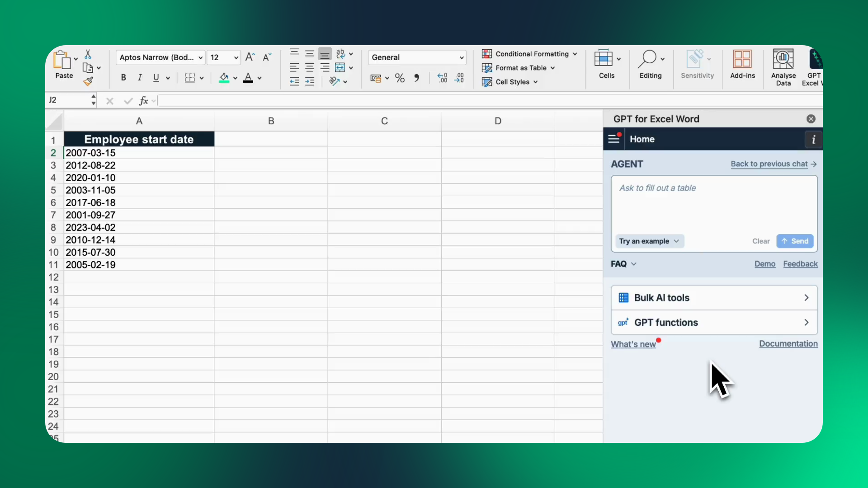Click the increase font size icon
The width and height of the screenshot is (868, 488).
point(250,57)
